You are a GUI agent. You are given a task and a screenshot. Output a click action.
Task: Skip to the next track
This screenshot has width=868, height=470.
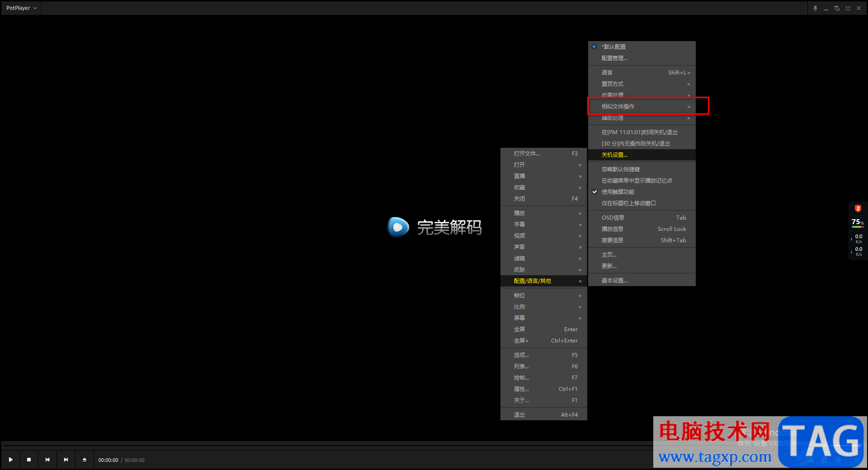pyautogui.click(x=66, y=460)
